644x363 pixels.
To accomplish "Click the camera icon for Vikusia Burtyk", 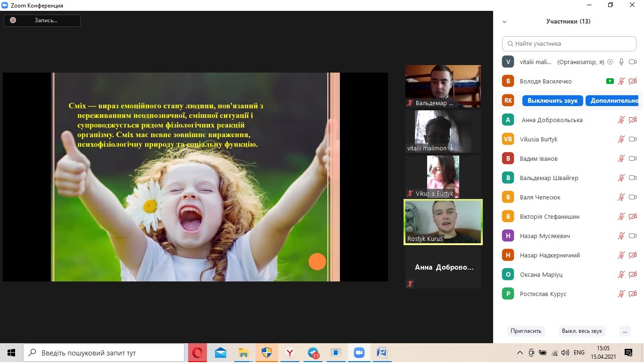I will [633, 139].
